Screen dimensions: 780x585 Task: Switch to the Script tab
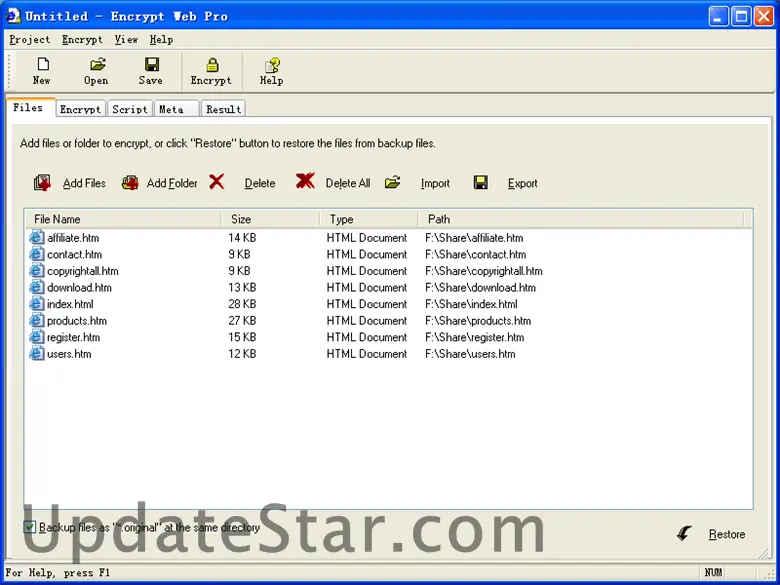(130, 109)
